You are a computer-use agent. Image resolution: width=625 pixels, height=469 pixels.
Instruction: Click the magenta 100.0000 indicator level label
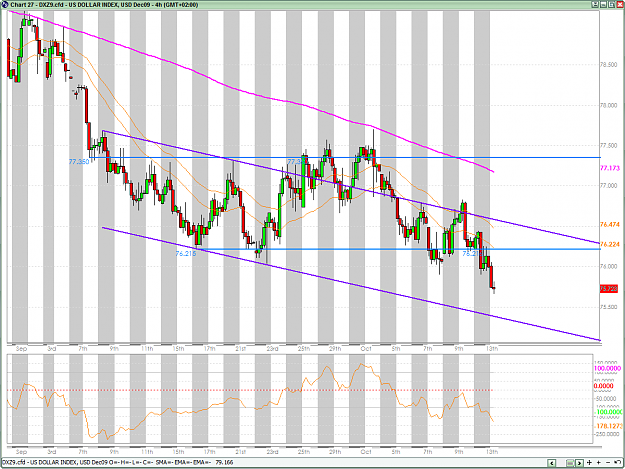point(607,369)
